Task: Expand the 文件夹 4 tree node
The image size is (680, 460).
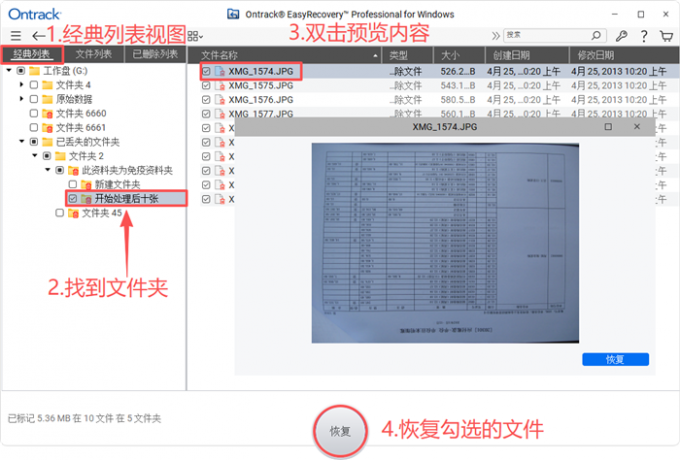Action: (x=21, y=85)
